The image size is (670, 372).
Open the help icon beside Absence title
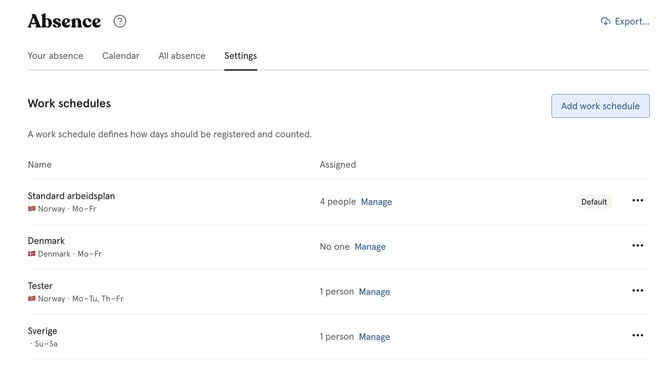pos(120,21)
